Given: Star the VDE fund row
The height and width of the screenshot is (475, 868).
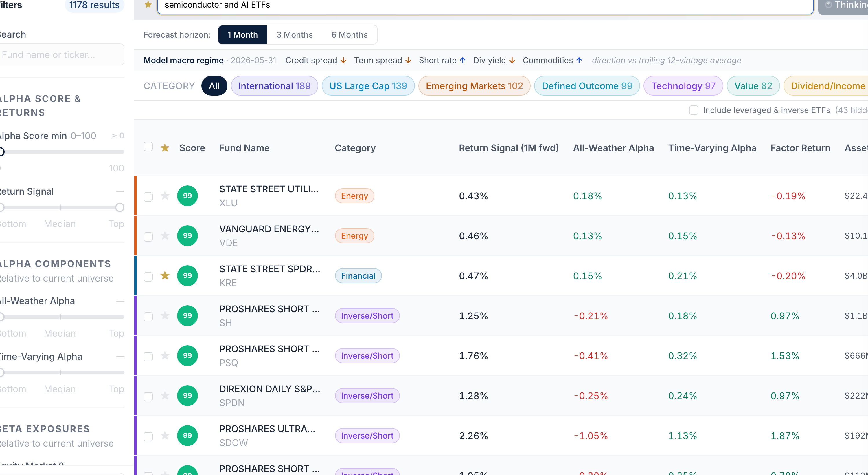Looking at the screenshot, I should pyautogui.click(x=165, y=235).
